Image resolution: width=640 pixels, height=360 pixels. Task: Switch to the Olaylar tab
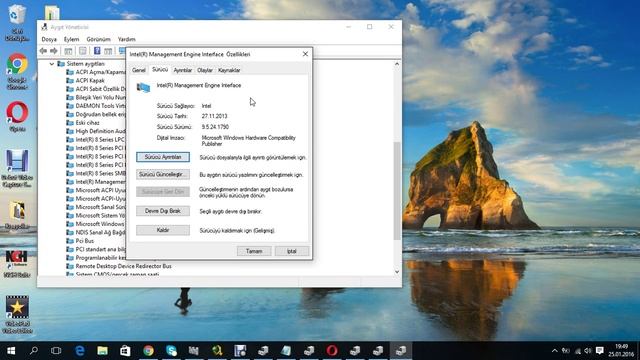click(x=205, y=70)
